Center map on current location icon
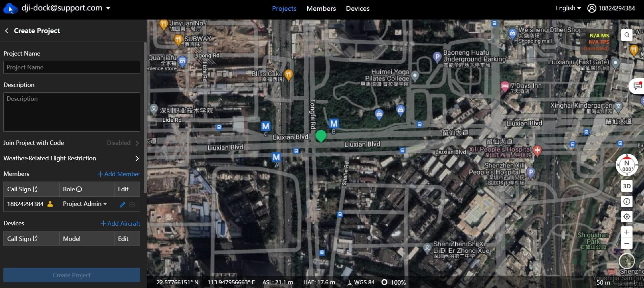644x288 pixels. tap(626, 217)
